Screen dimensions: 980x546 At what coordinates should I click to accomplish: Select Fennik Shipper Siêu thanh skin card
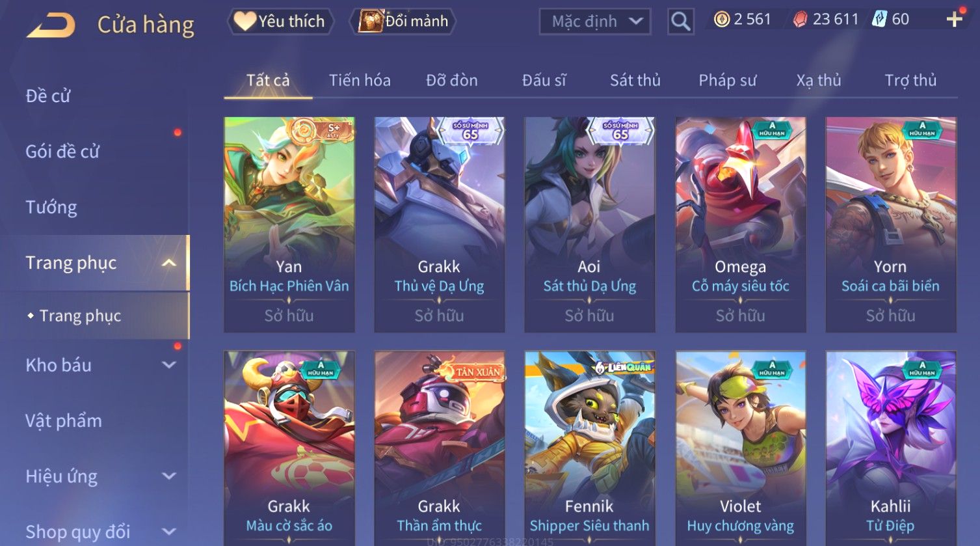pos(590,448)
